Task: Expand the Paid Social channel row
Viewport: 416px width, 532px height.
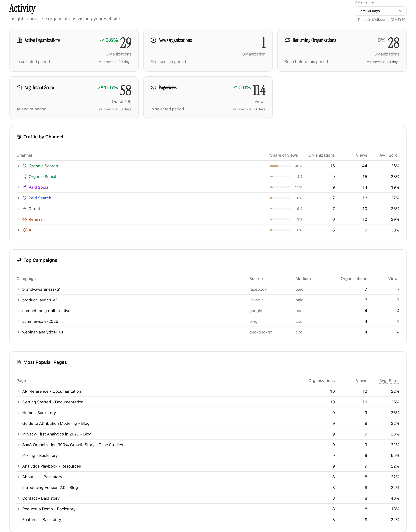Action: click(x=18, y=187)
